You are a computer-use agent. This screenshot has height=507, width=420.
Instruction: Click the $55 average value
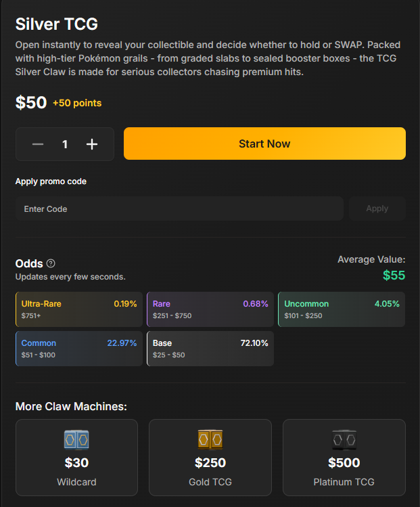point(394,275)
